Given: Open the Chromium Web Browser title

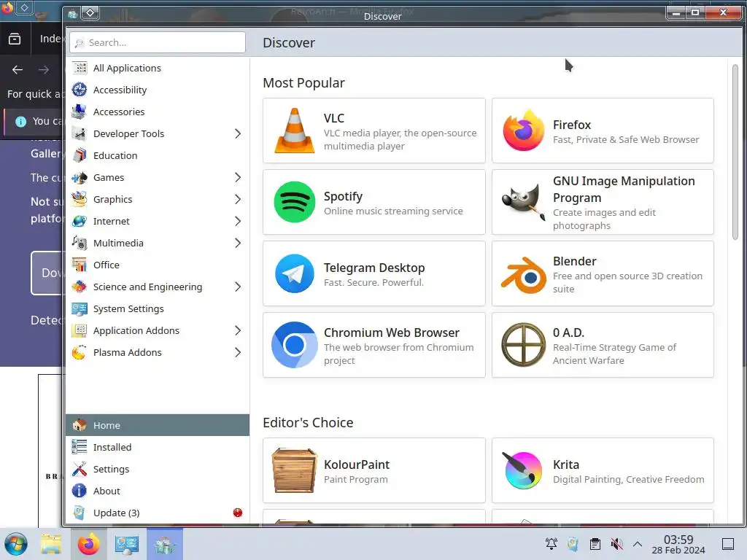Looking at the screenshot, I should [392, 332].
